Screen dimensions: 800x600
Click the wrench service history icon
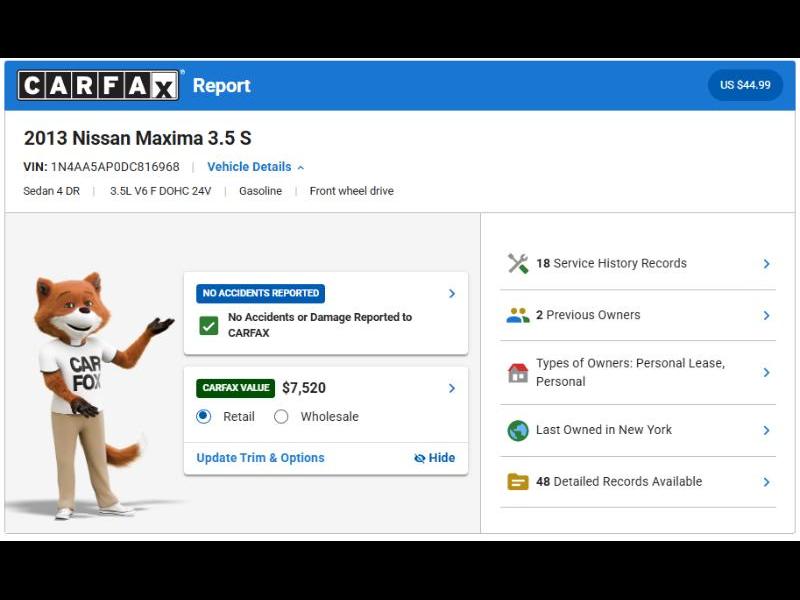(518, 263)
